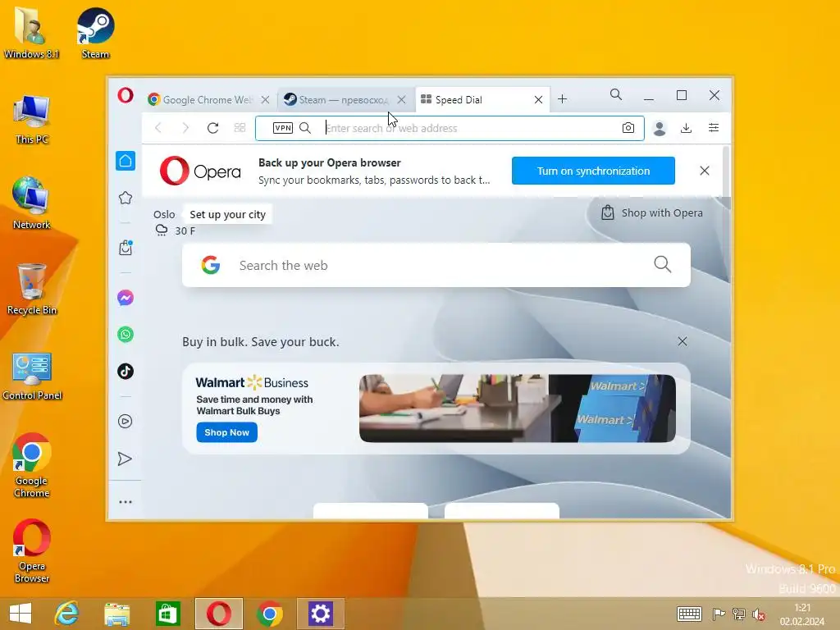Image resolution: width=840 pixels, height=630 pixels.
Task: Select Recycle Bin on desktop
Action: tap(32, 290)
